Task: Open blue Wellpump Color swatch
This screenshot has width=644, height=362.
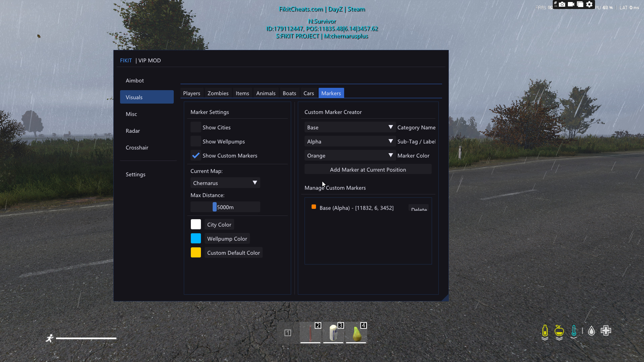Action: click(196, 238)
